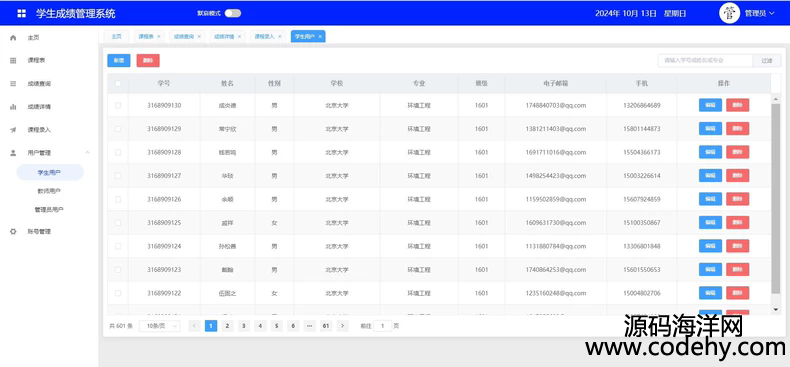This screenshot has height=367, width=790.
Task: Click the email cell 1748840703@qq.com
Action: (x=555, y=105)
